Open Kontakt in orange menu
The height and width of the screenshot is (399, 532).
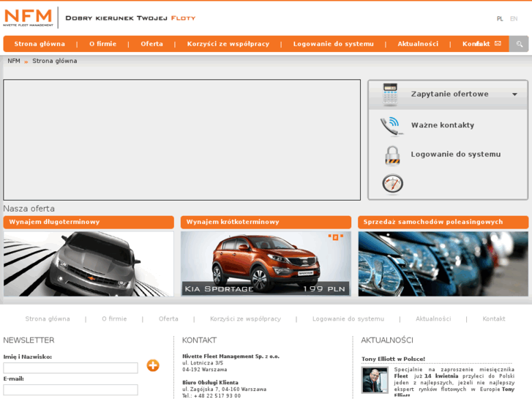[476, 44]
